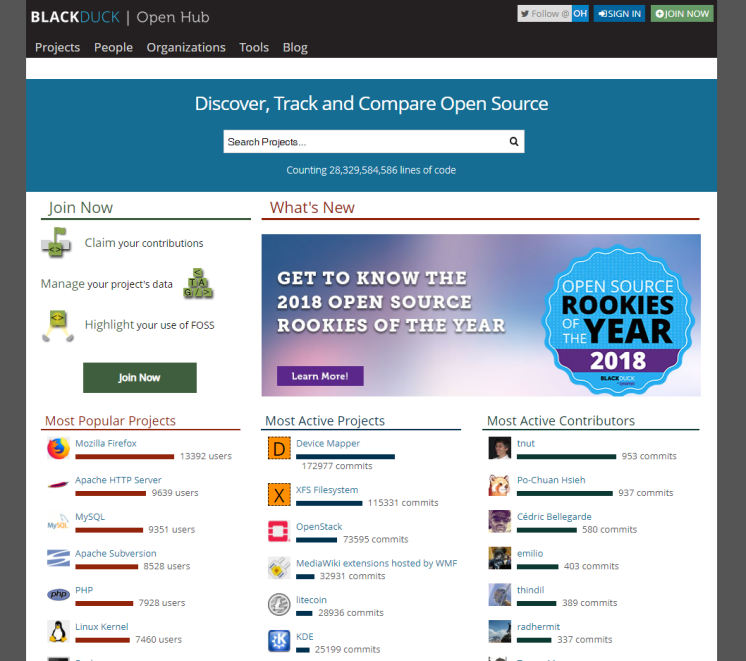Open thindil's avatar picture
Screen dimensions: 746x661
point(500,594)
